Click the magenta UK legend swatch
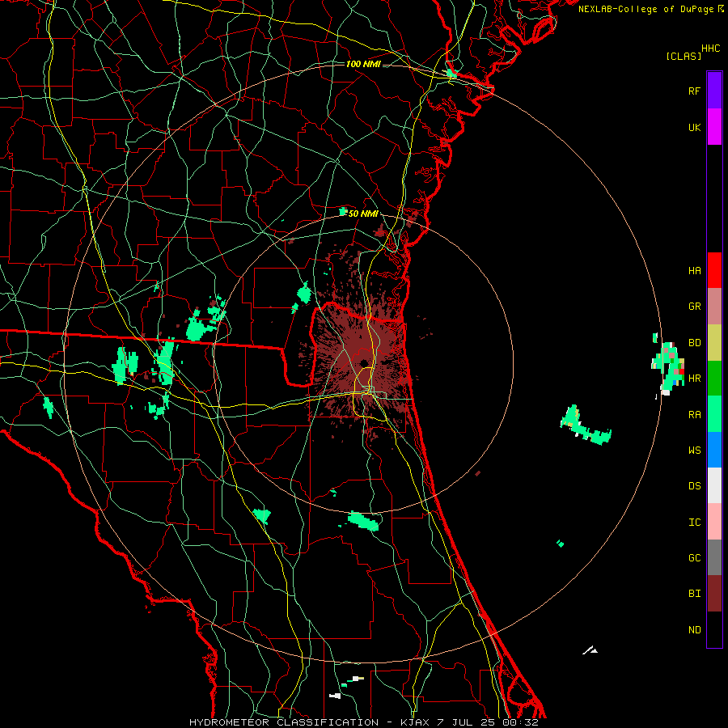The width and height of the screenshot is (728, 728). (714, 127)
